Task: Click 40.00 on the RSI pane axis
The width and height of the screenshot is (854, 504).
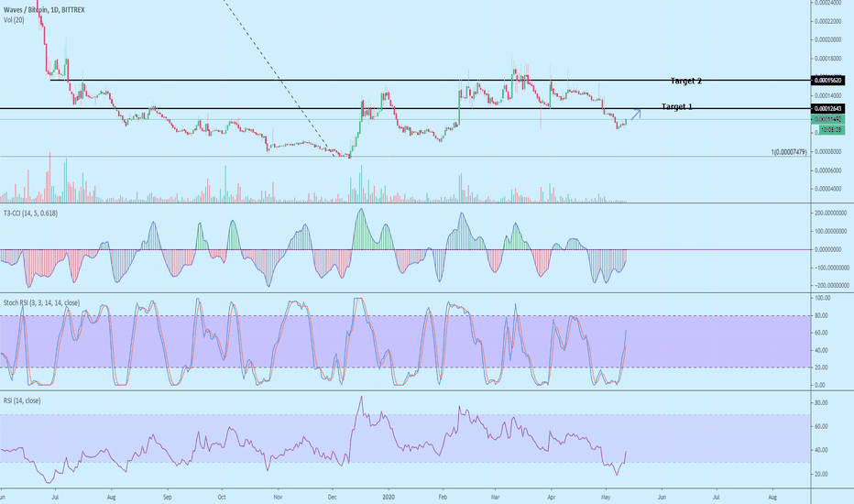Action: pos(821,450)
